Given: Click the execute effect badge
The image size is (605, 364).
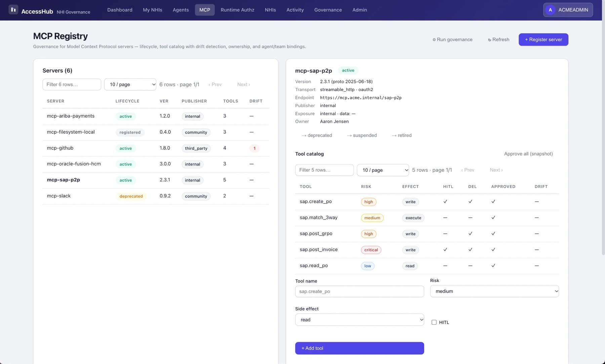Looking at the screenshot, I should point(413,218).
